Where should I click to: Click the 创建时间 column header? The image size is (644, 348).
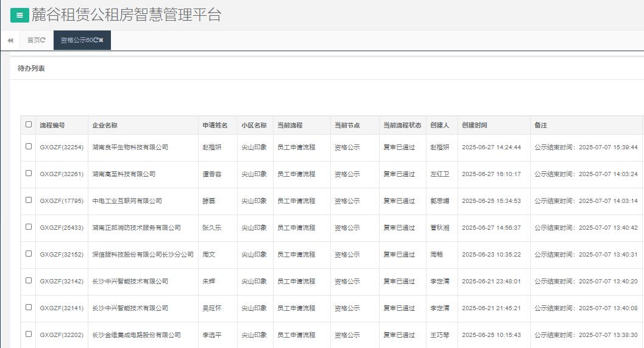[x=475, y=126]
